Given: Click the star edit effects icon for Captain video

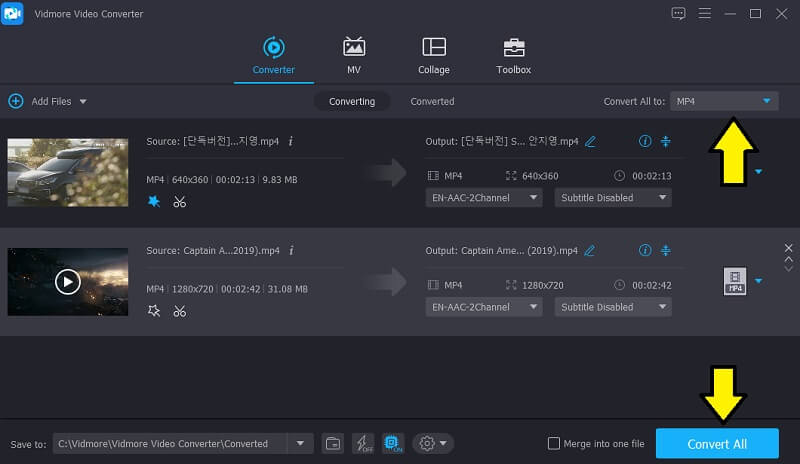Looking at the screenshot, I should (154, 311).
